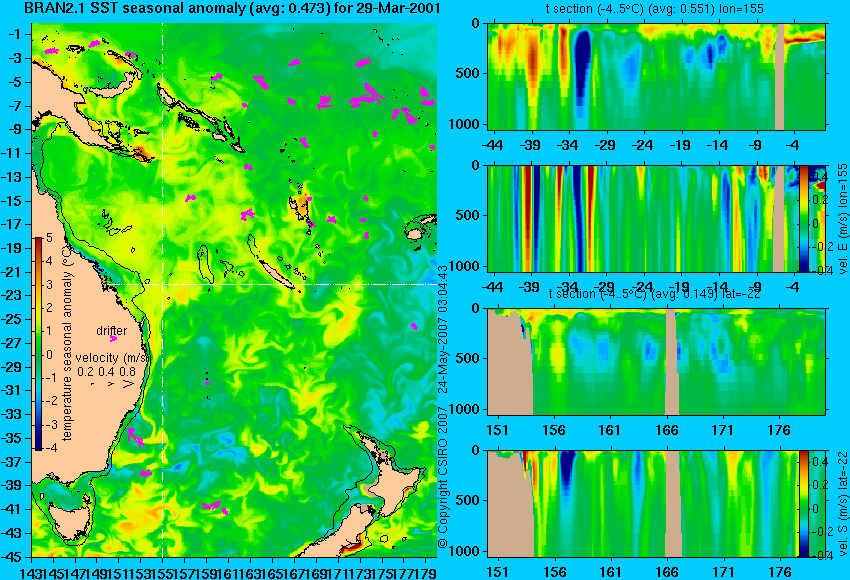The image size is (850, 580).
Task: Click '5' at top of temperature color bar
Action: [x=49, y=237]
